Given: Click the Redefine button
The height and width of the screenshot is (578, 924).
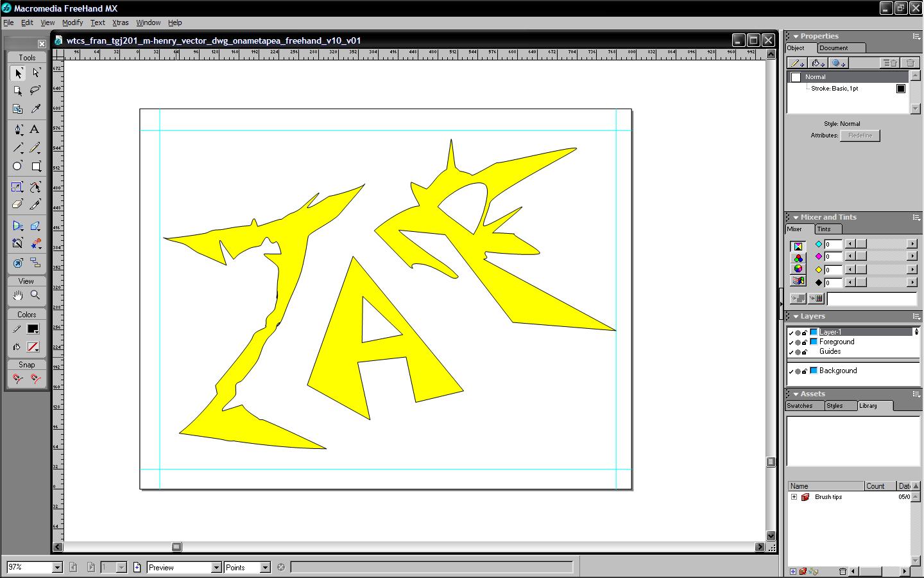Looking at the screenshot, I should tap(860, 136).
